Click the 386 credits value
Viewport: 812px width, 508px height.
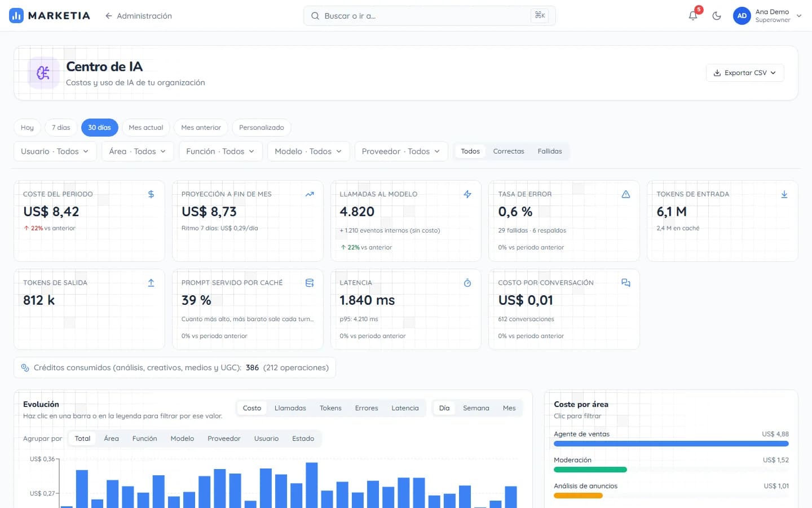coord(252,367)
